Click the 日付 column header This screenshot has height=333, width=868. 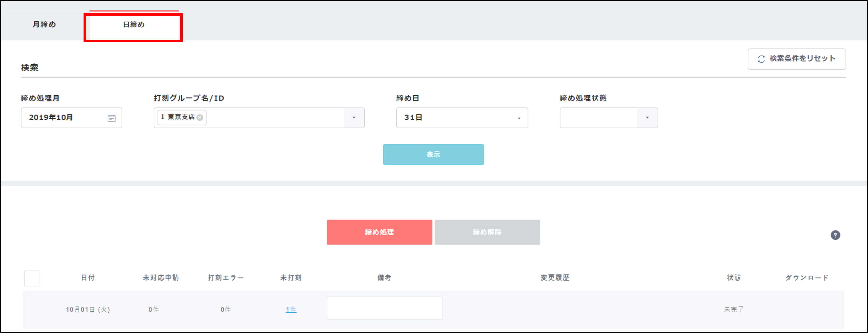click(88, 277)
